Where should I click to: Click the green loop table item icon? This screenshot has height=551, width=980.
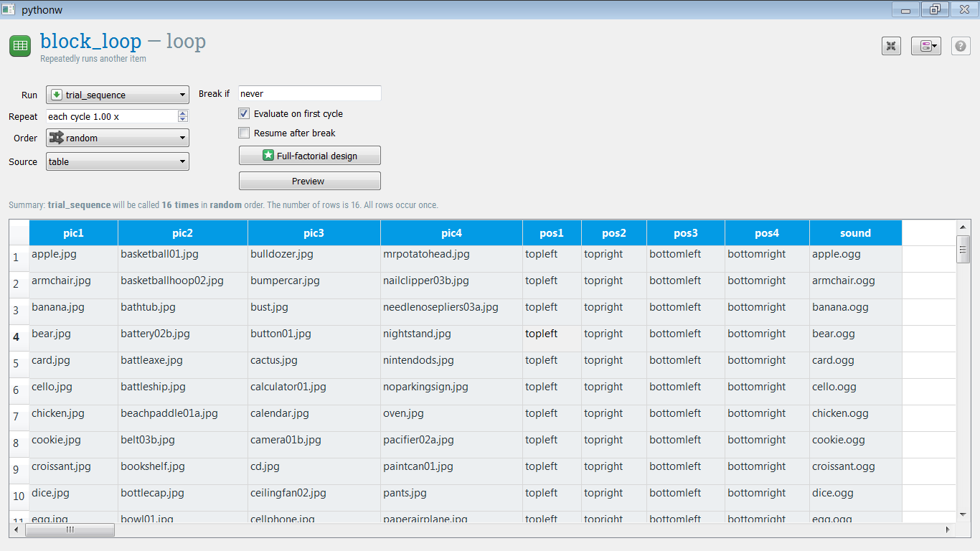pyautogui.click(x=20, y=46)
